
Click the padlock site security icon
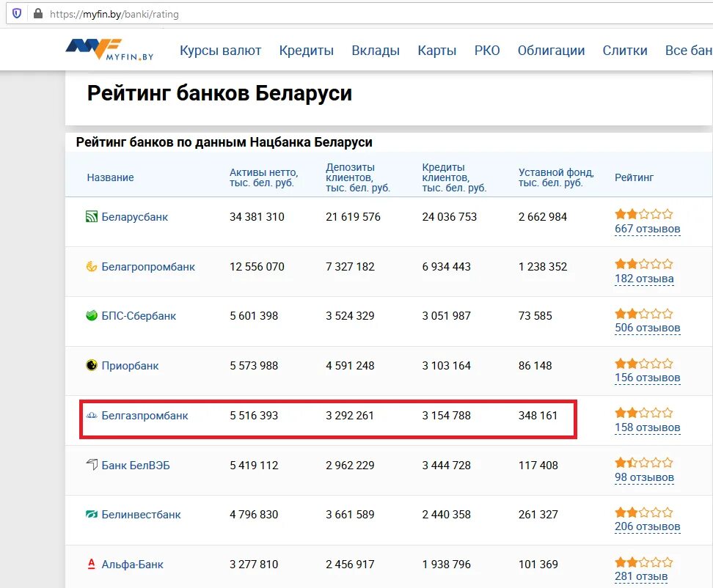point(38,14)
